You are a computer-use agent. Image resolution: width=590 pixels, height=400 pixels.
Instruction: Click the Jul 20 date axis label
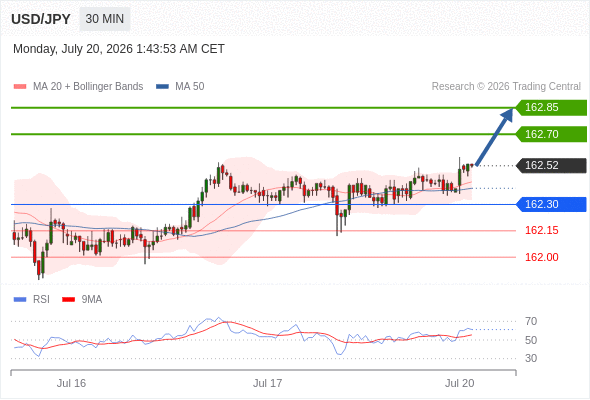coord(459,383)
